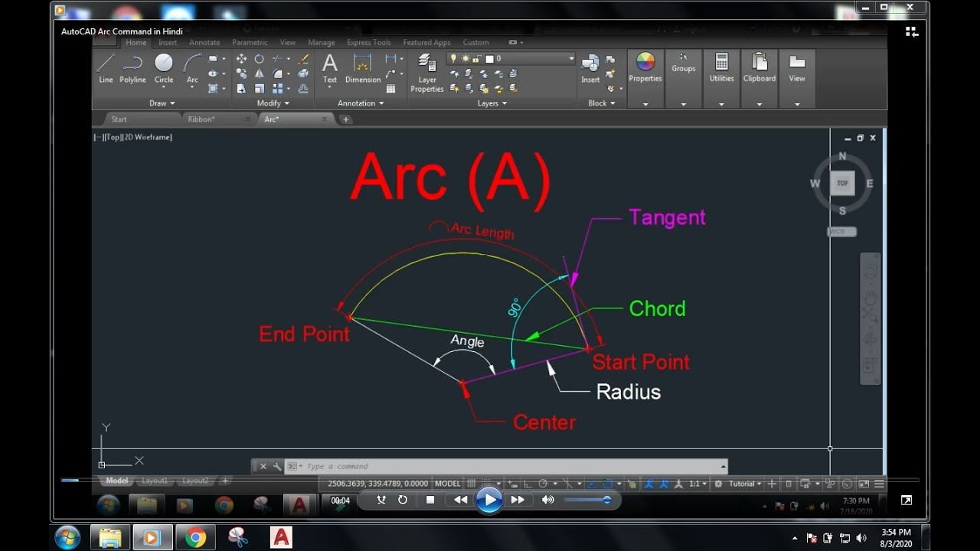This screenshot has width=980, height=551.
Task: Expand the Annotation panel
Action: [x=361, y=103]
